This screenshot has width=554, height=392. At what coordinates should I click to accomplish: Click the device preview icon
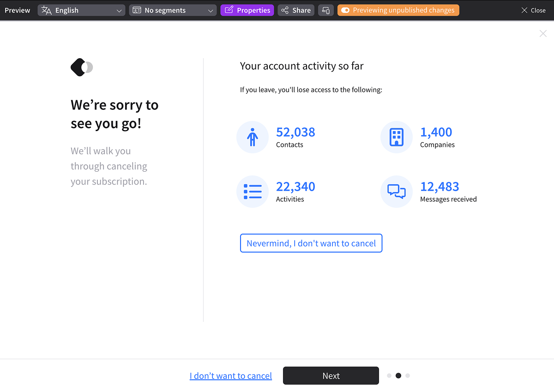[x=326, y=10]
